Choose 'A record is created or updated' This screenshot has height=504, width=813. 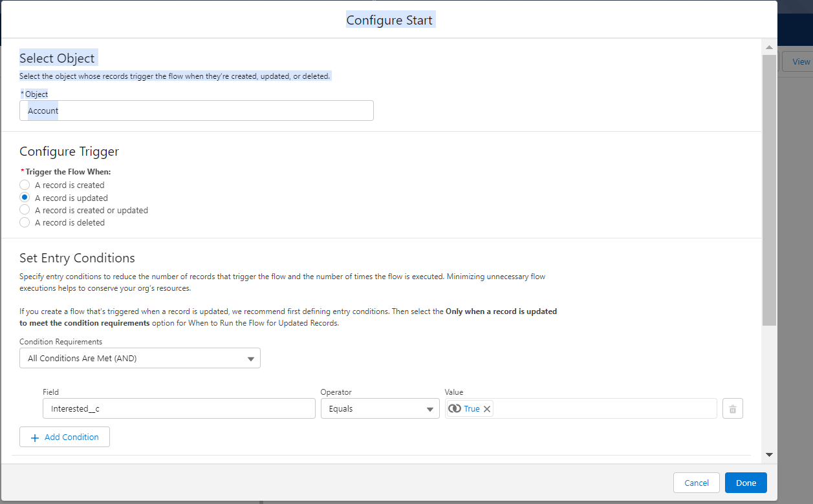click(25, 210)
